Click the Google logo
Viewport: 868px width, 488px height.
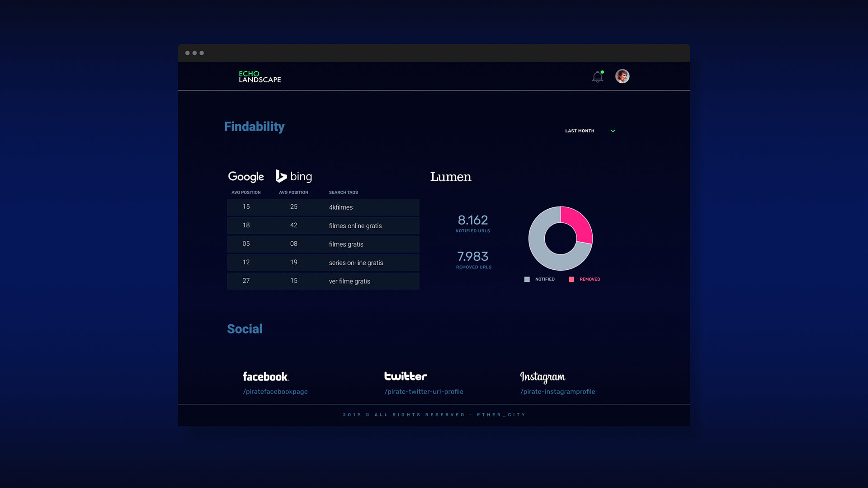[x=246, y=177]
